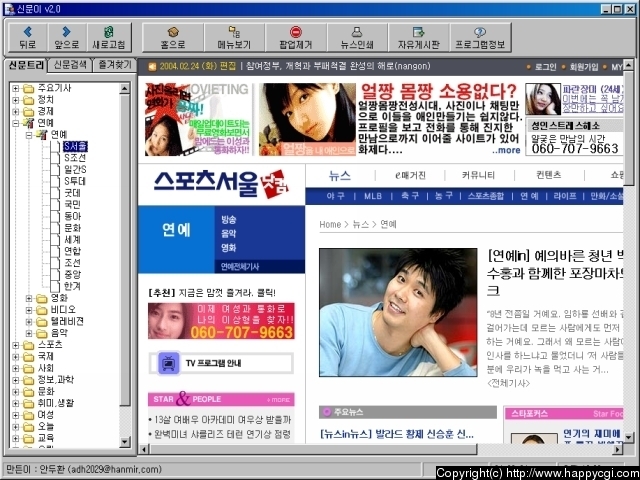Select the S서울 tree item
This screenshot has height=480, width=640.
click(x=75, y=147)
